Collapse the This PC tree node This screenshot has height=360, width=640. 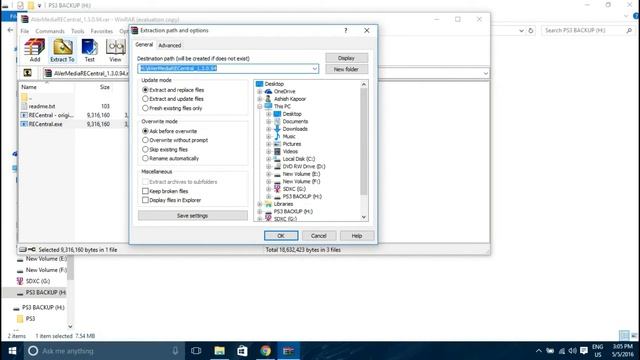260,107
